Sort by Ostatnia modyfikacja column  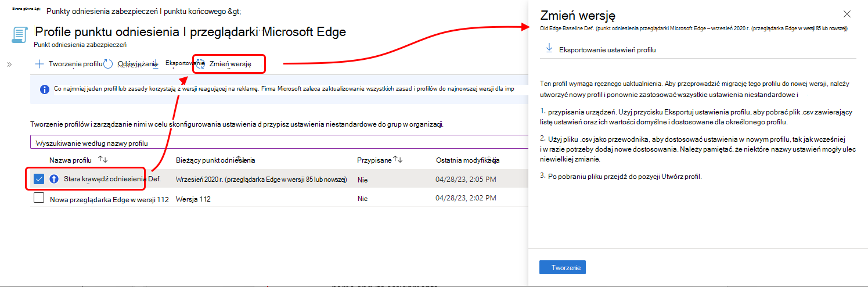[x=466, y=160]
